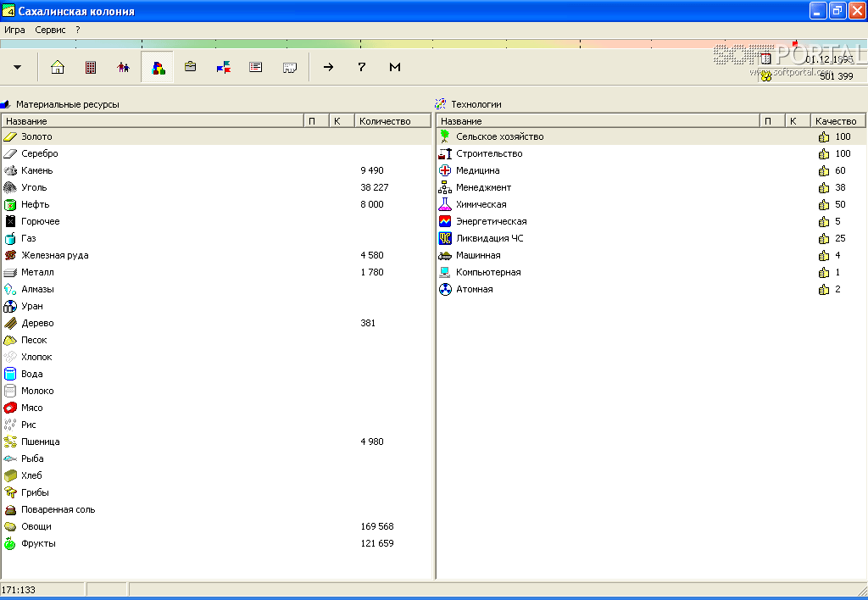Image resolution: width=868 pixels, height=600 pixels.
Task: Click the blue and red flags icon
Action: (224, 67)
